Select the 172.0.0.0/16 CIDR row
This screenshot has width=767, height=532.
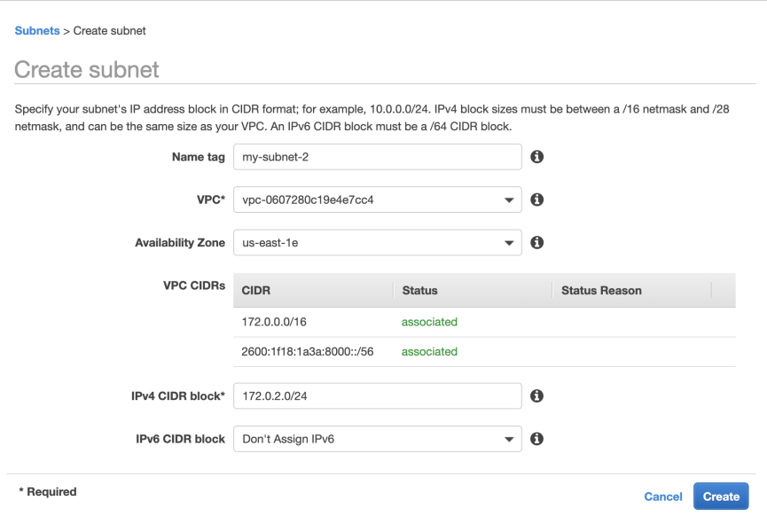click(x=484, y=322)
